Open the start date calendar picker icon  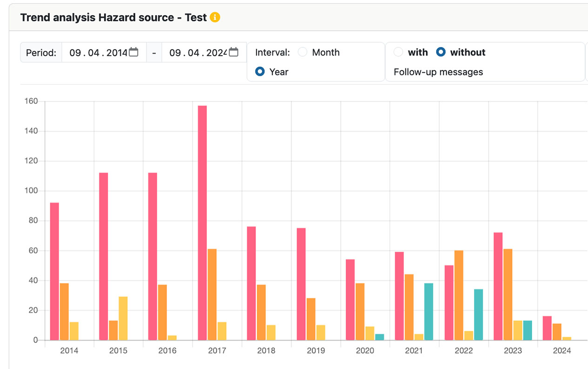134,52
